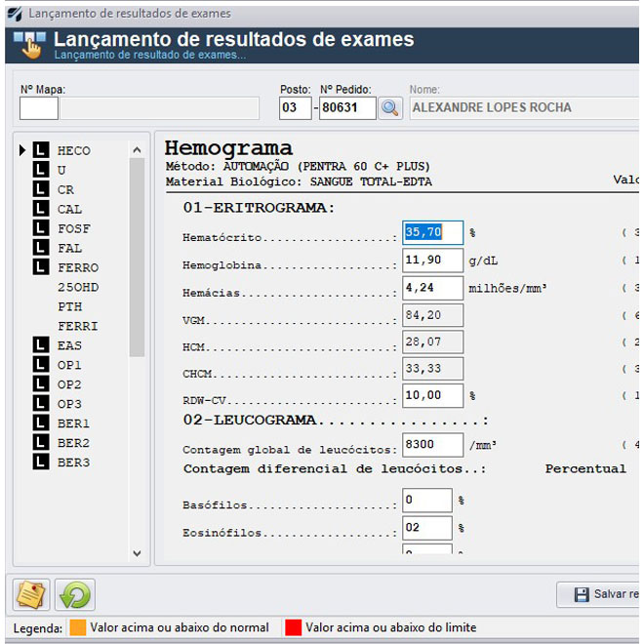This screenshot has height=644, width=644.
Task: Select the EAS exam row
Action: (69, 345)
